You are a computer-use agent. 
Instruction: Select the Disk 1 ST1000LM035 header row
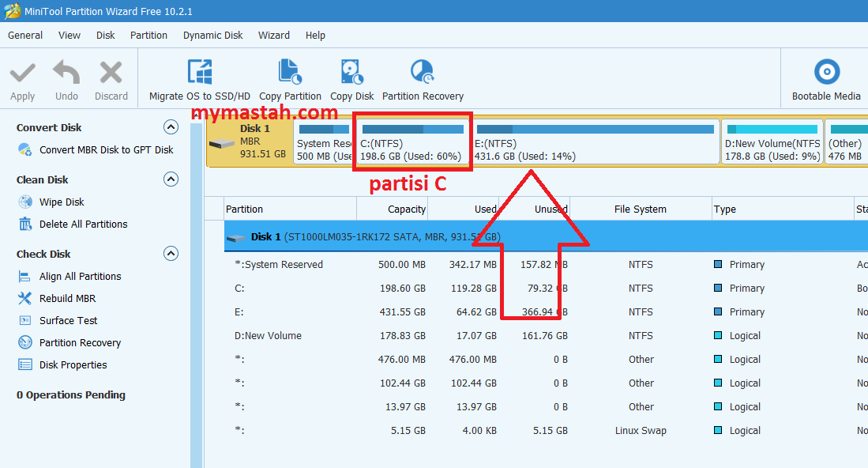tap(546, 236)
